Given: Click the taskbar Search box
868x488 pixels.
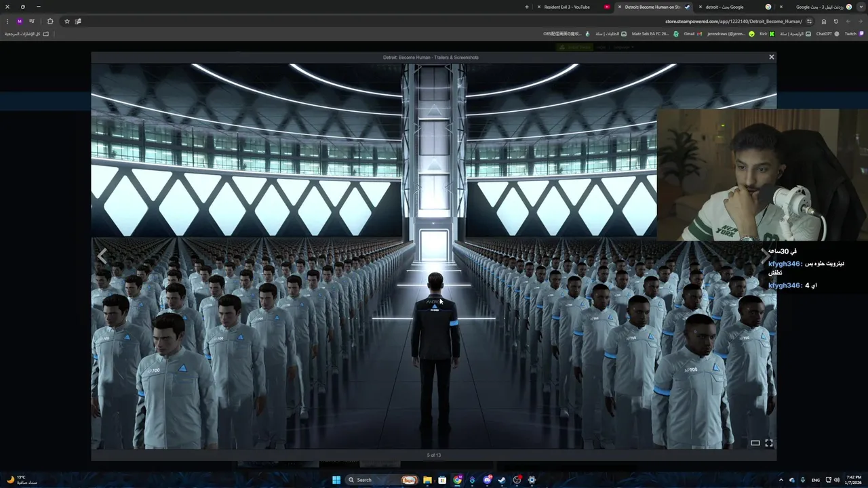Looking at the screenshot, I should [381, 480].
